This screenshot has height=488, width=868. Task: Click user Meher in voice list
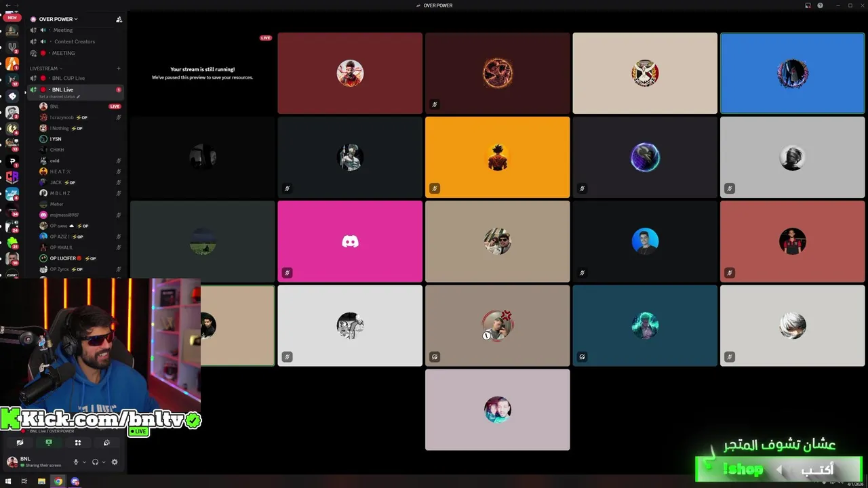[x=79, y=204]
